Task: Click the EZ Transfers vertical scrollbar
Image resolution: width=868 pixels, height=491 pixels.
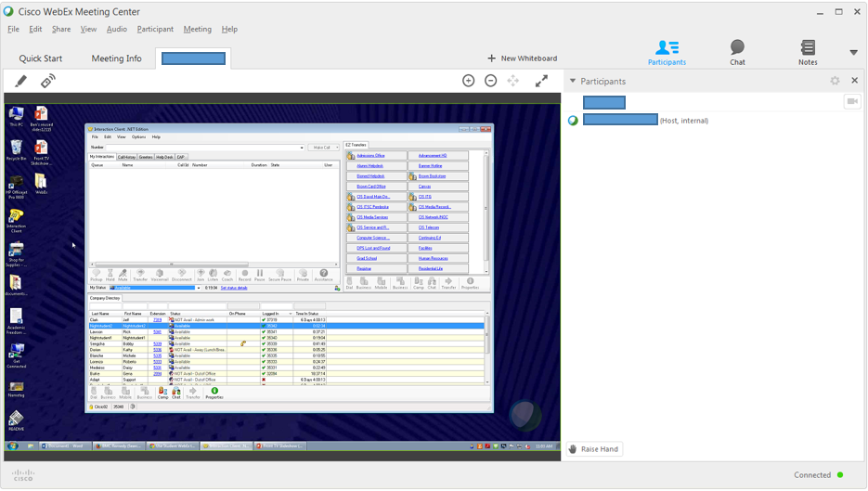Action: click(486, 212)
